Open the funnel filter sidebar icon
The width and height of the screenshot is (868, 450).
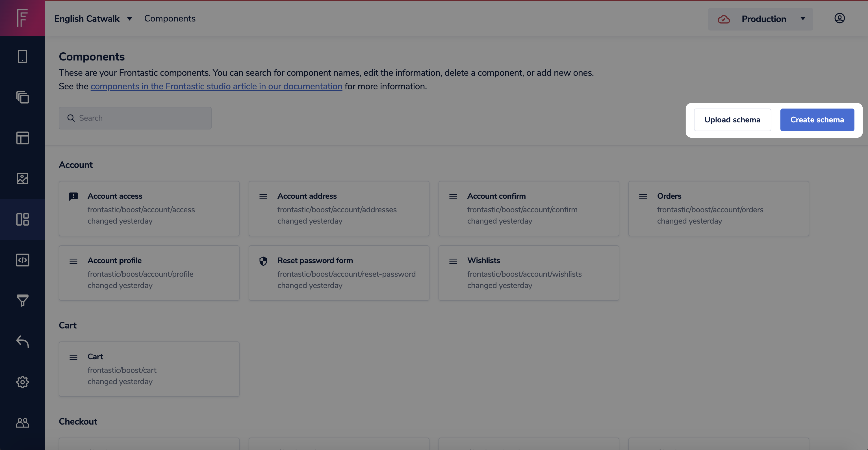(22, 300)
